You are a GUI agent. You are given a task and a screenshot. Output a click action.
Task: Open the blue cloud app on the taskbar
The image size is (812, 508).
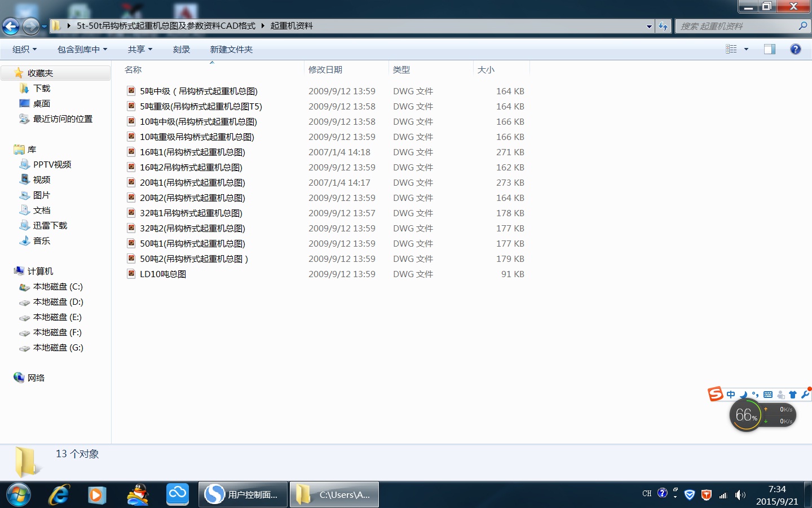pos(178,494)
